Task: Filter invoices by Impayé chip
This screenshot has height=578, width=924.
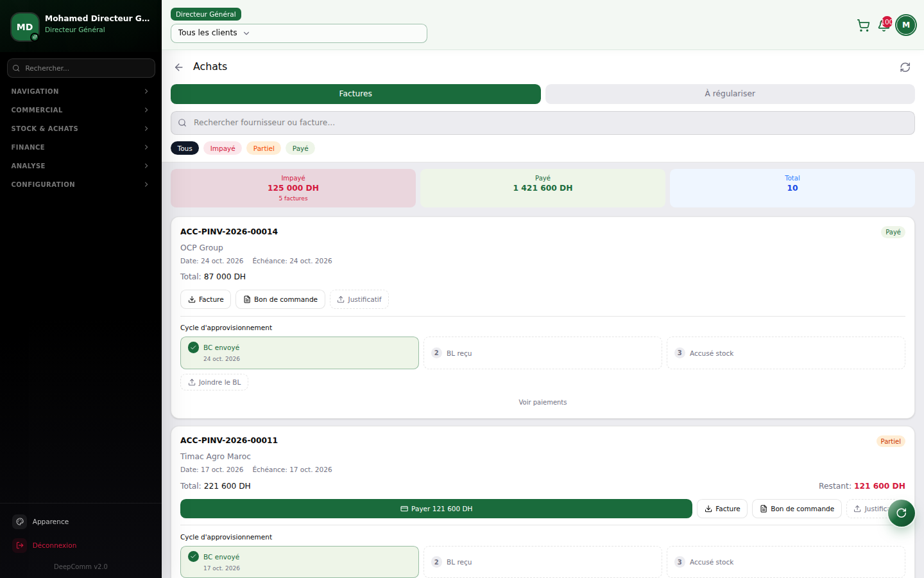Action: (223, 148)
